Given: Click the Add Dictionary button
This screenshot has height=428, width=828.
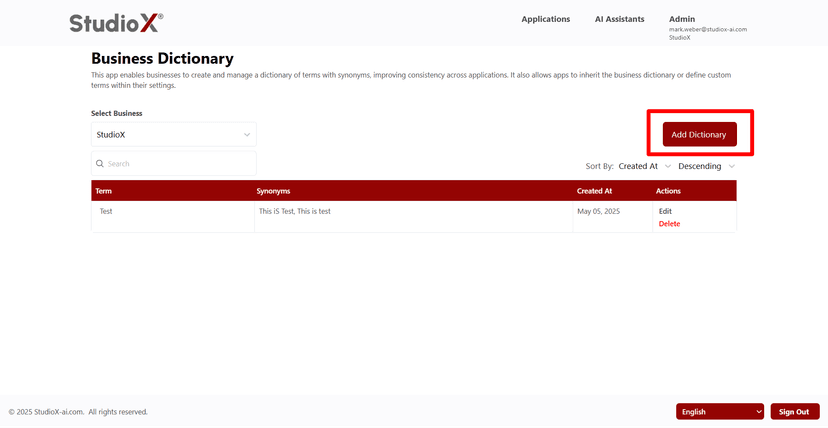Looking at the screenshot, I should coord(699,134).
